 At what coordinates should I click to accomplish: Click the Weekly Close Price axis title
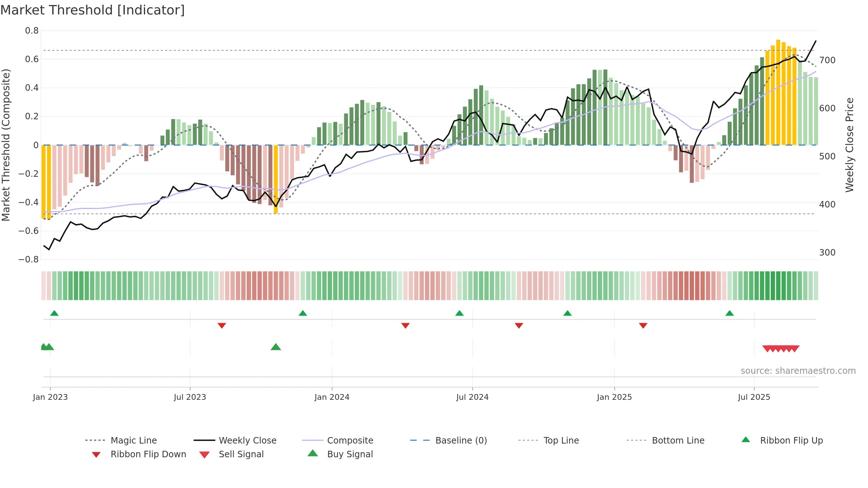850,145
